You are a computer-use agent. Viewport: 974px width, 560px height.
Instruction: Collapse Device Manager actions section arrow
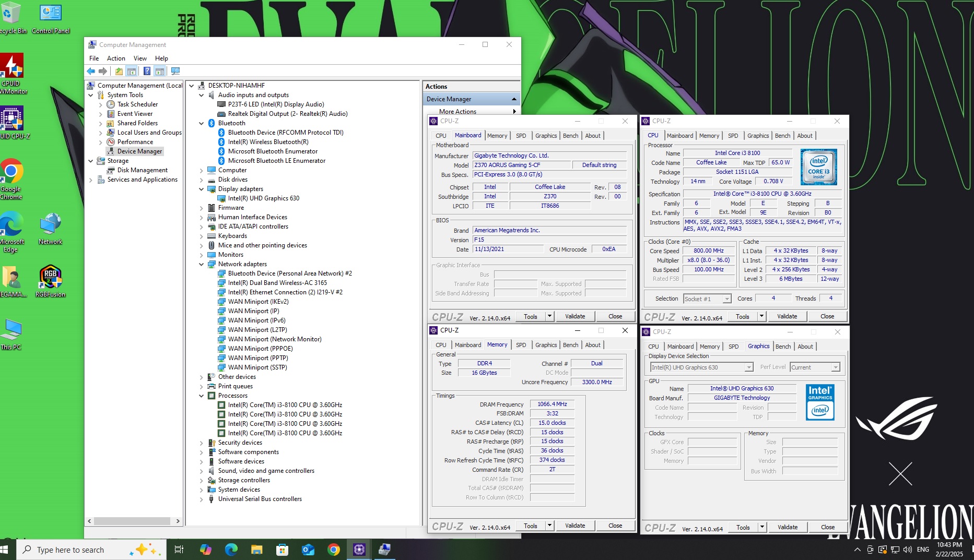click(x=513, y=99)
